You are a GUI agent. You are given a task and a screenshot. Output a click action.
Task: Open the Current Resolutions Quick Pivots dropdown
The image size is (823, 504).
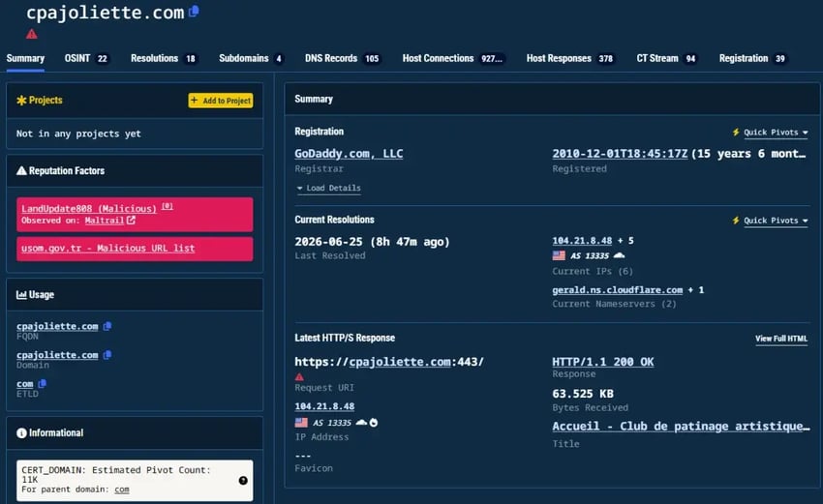click(x=771, y=221)
